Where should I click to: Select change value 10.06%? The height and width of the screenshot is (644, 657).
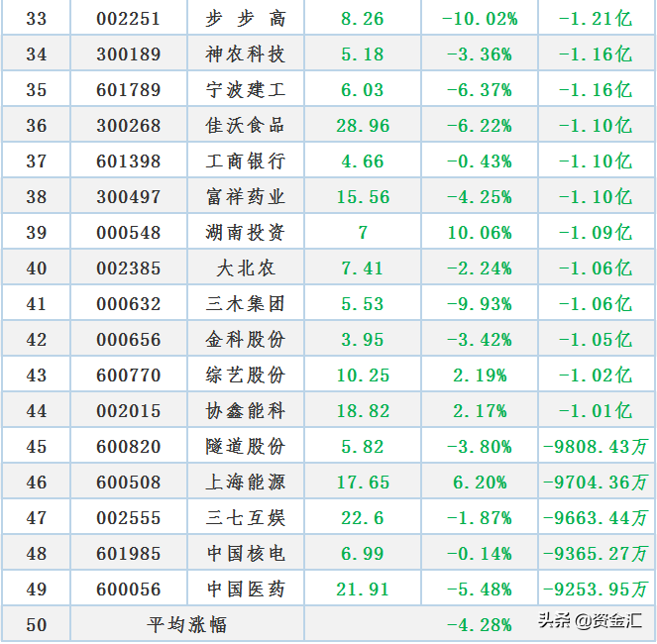pos(480,233)
